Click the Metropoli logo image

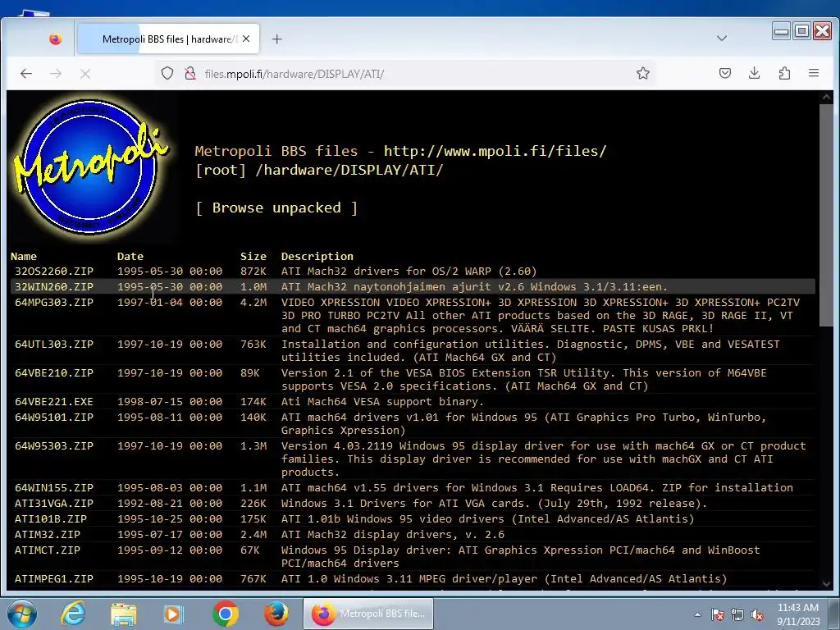tap(90, 167)
